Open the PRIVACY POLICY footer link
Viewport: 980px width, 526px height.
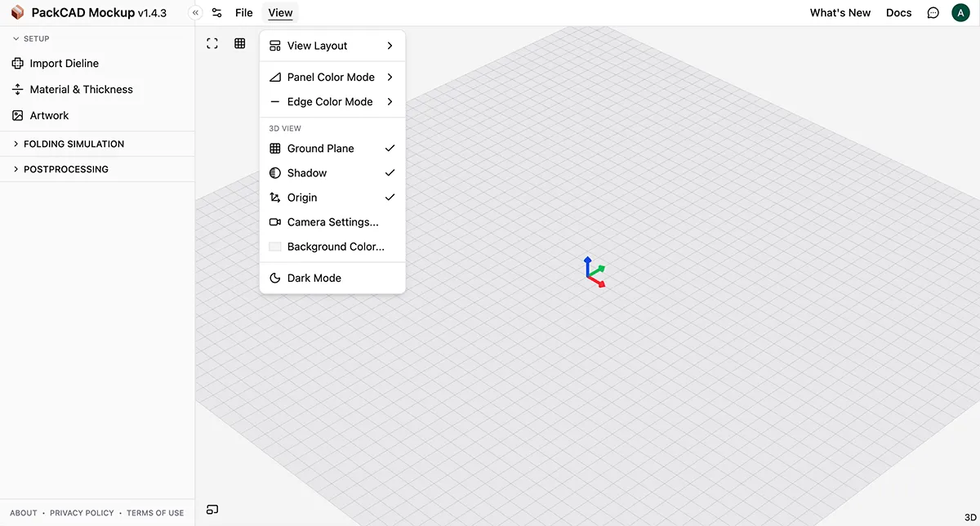pos(82,513)
